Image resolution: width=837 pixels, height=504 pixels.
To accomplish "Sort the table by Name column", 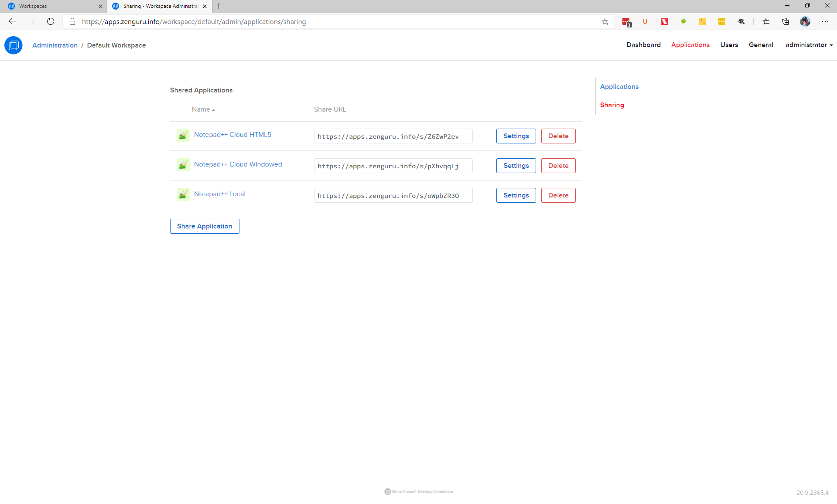I will [x=203, y=109].
